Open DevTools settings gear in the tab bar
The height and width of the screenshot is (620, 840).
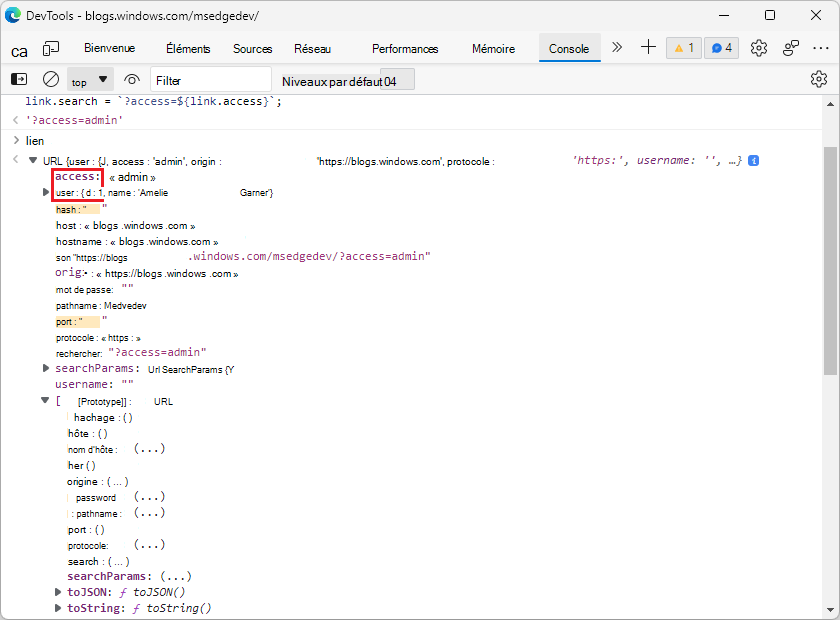759,48
